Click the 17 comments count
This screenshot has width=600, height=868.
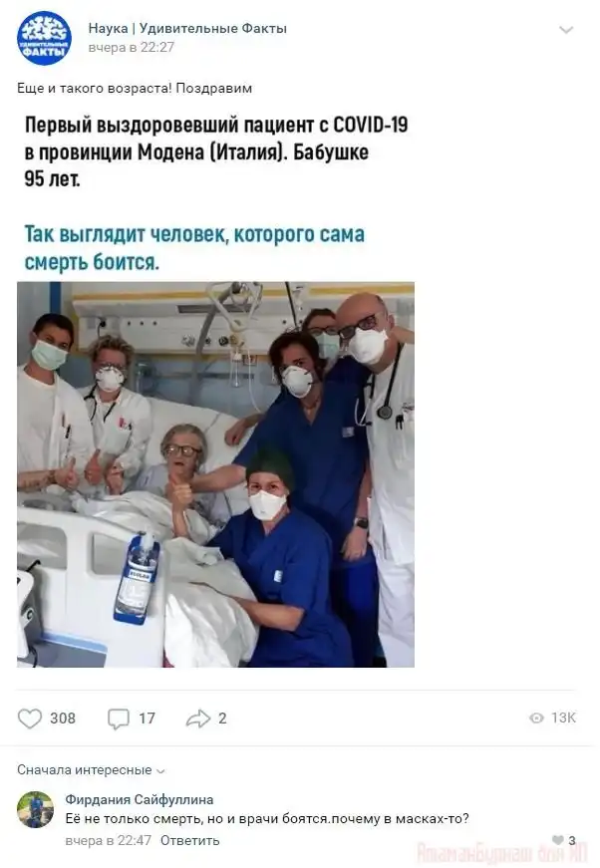tap(147, 719)
